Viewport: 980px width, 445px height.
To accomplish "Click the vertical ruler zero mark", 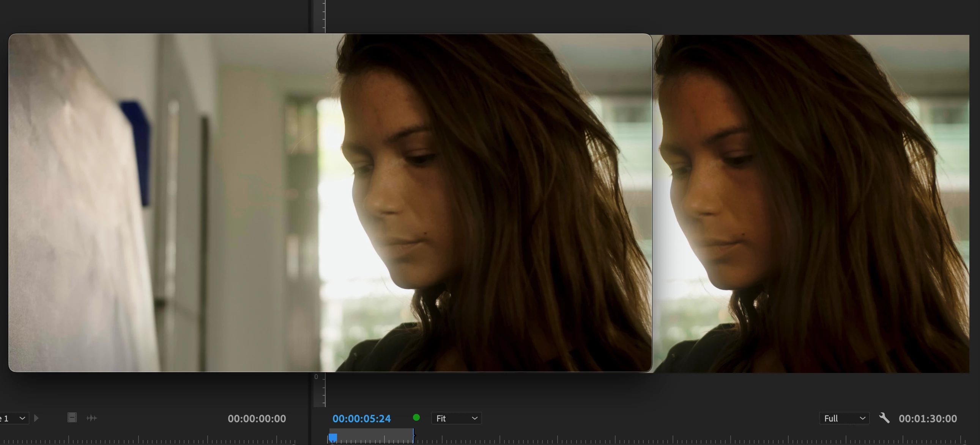I will (x=316, y=377).
